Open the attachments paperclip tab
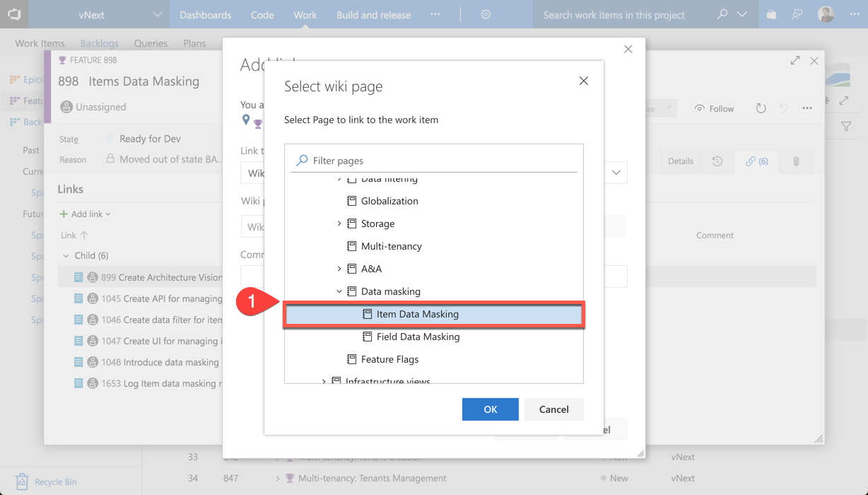The image size is (868, 495). click(796, 161)
